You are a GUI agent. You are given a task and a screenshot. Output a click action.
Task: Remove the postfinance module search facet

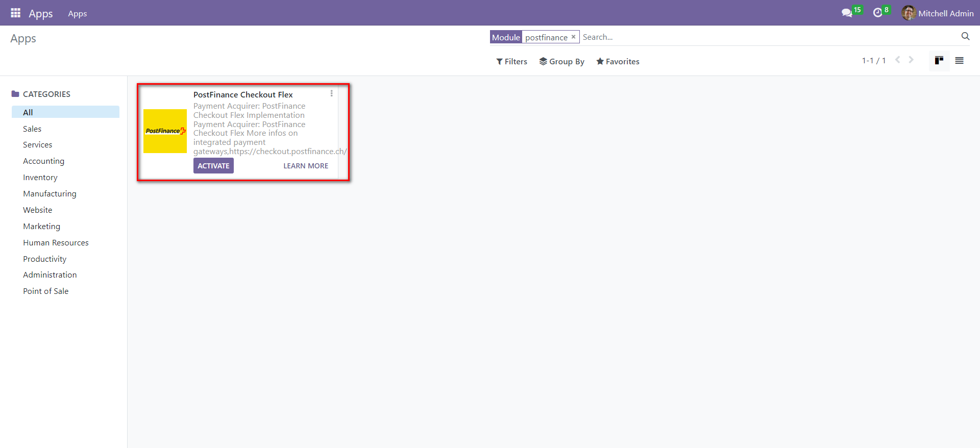(x=573, y=37)
